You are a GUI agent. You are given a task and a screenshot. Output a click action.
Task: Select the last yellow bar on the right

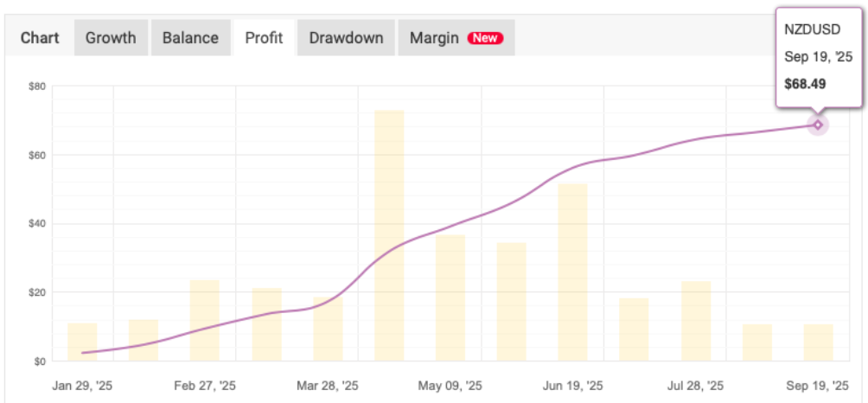(818, 342)
